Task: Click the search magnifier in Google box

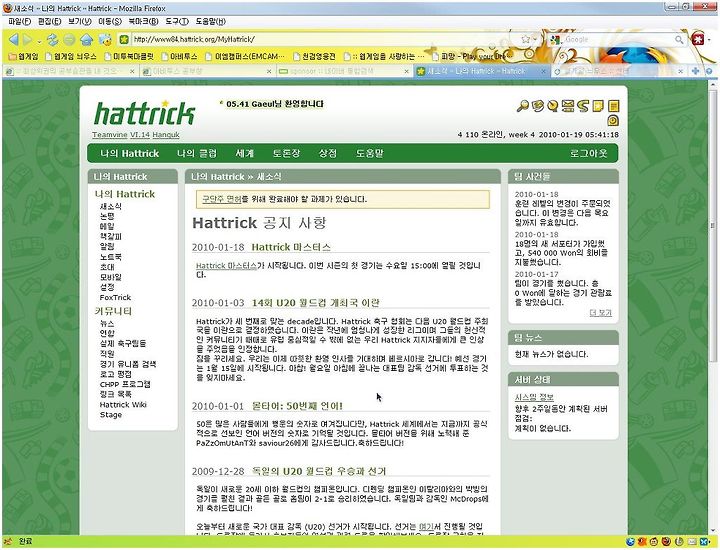Action: click(679, 40)
